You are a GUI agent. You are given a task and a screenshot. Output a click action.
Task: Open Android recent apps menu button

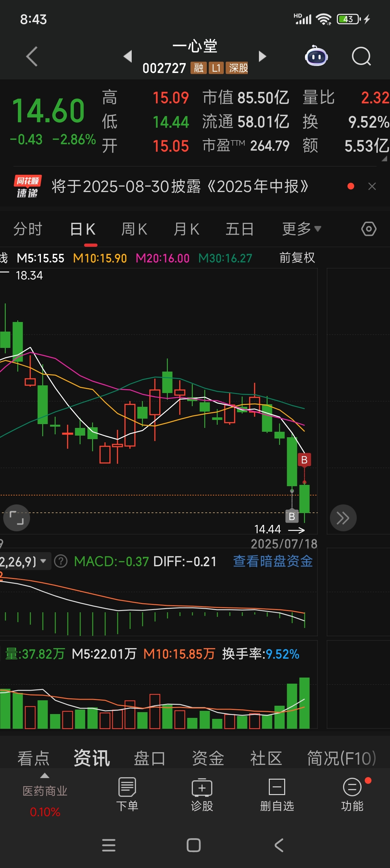[109, 845]
